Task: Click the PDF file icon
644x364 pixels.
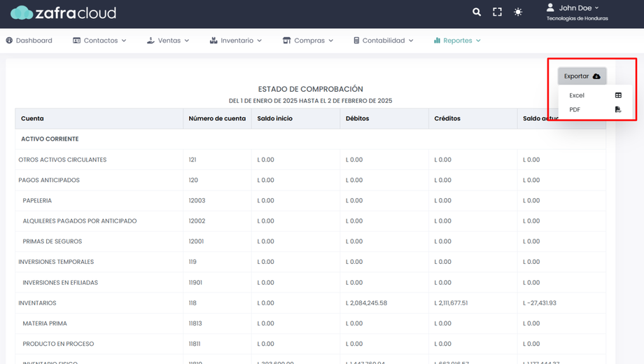Action: [x=618, y=110]
